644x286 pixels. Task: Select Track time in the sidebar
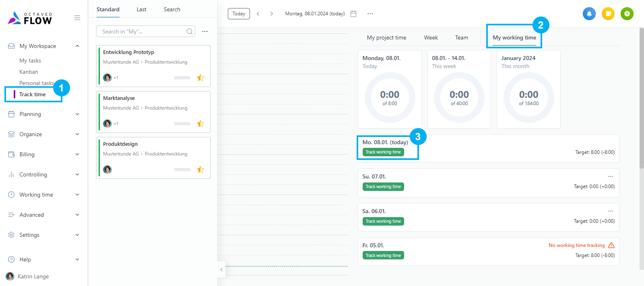click(33, 94)
